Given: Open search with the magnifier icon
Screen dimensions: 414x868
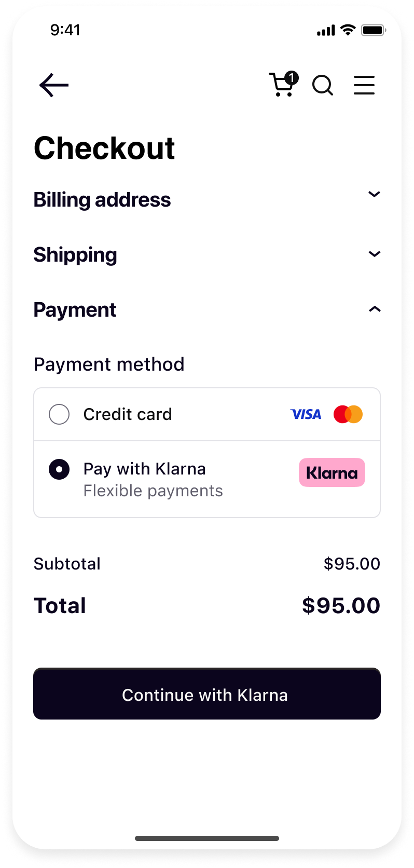Looking at the screenshot, I should (323, 85).
